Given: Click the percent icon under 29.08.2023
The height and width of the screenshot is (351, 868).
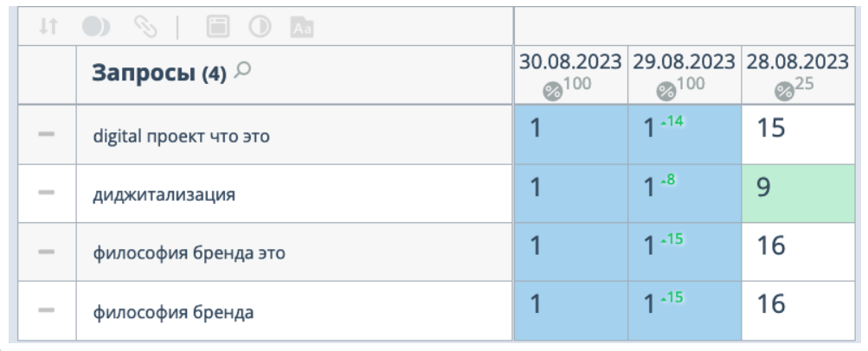Looking at the screenshot, I should coord(666,92).
